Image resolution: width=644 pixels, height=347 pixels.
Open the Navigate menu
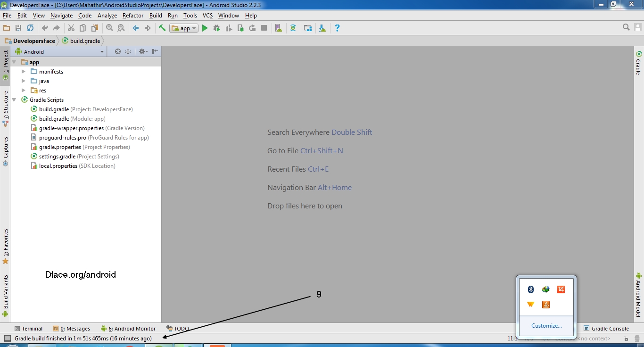pos(61,16)
